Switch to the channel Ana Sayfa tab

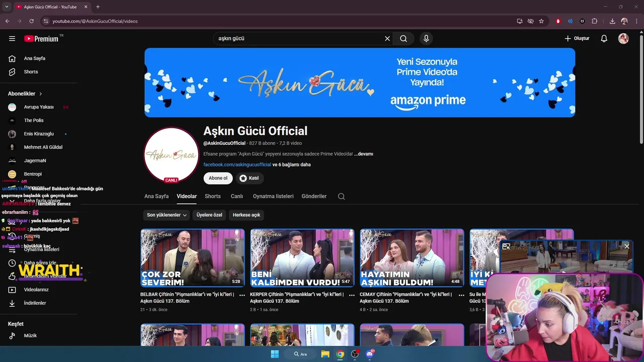(x=156, y=197)
